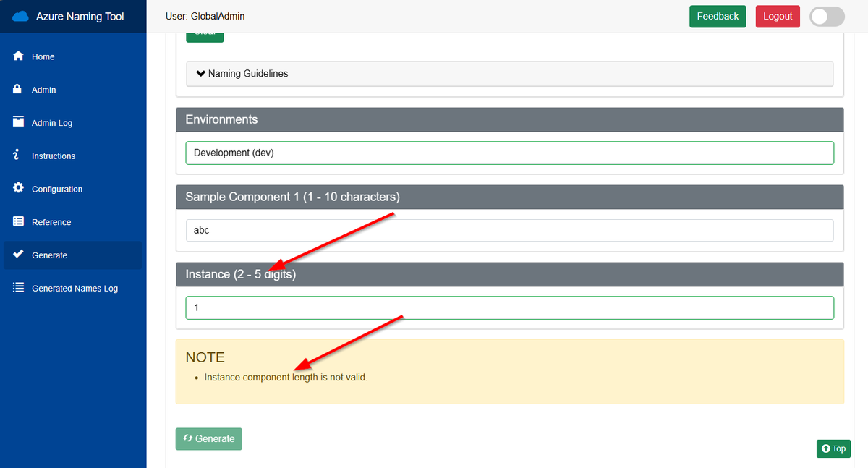
Task: Click the refresh icon on Generate button
Action: 188,438
